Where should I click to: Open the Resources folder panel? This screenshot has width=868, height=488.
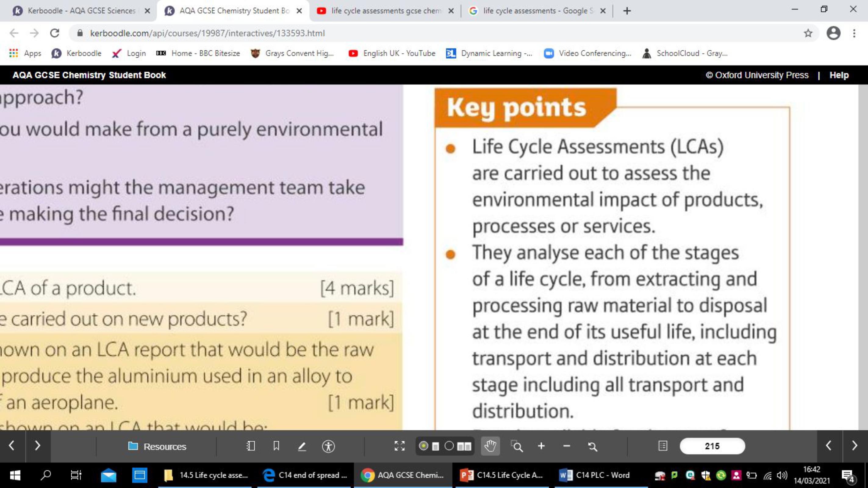pos(157,446)
